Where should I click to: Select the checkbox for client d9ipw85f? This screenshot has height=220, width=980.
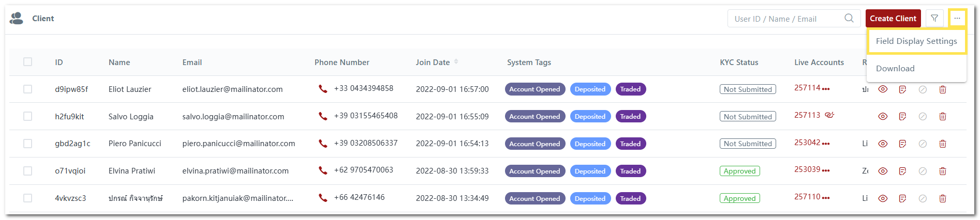point(28,89)
